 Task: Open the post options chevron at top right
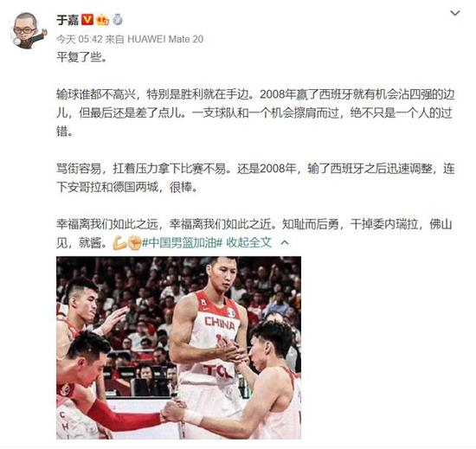454,13
